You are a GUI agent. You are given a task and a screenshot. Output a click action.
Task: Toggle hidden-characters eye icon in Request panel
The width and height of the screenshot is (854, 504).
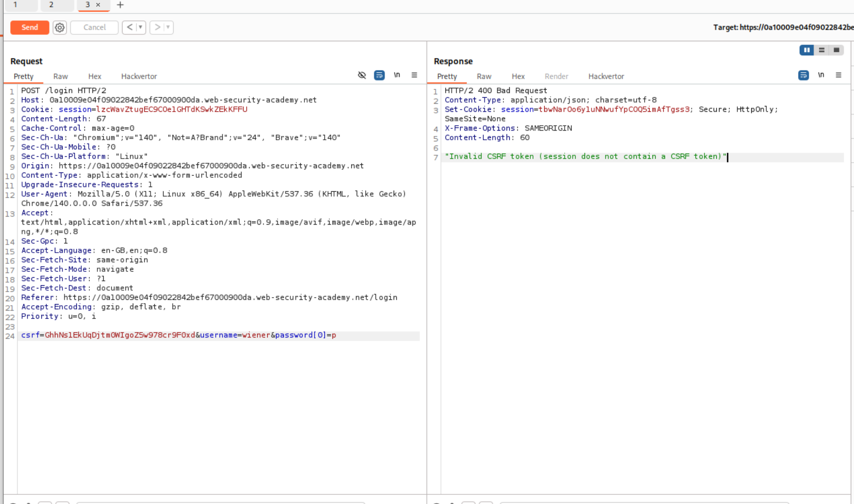coord(362,75)
